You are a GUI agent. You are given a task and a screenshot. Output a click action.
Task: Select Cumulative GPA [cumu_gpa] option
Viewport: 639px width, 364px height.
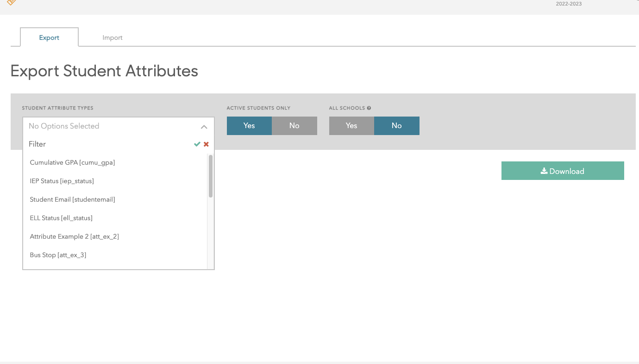(72, 162)
